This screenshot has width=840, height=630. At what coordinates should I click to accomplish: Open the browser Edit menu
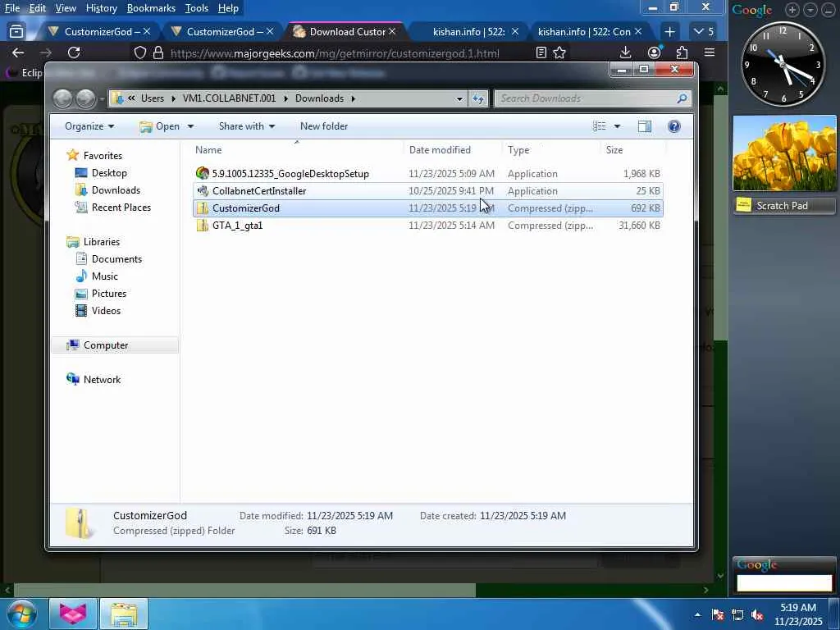coord(38,8)
